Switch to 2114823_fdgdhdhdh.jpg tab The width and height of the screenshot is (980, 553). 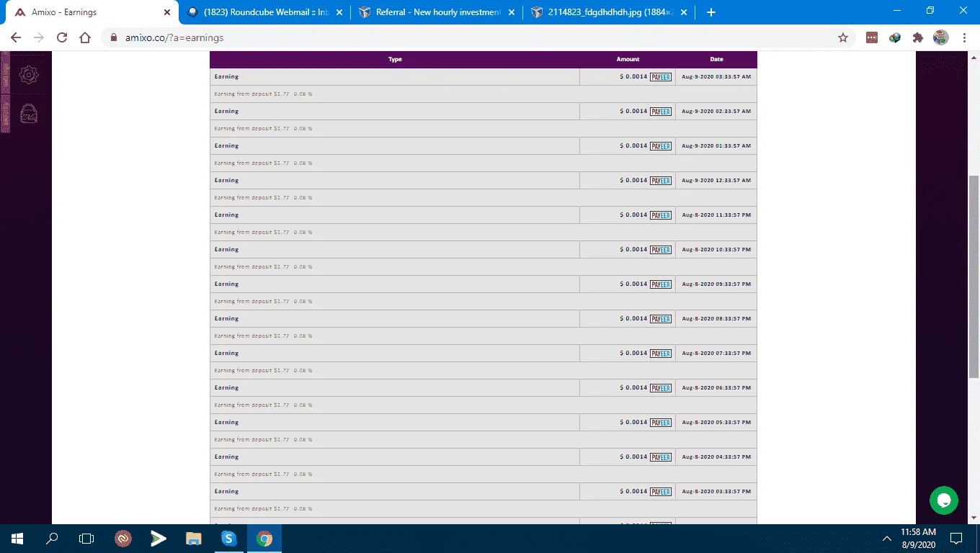pos(610,12)
